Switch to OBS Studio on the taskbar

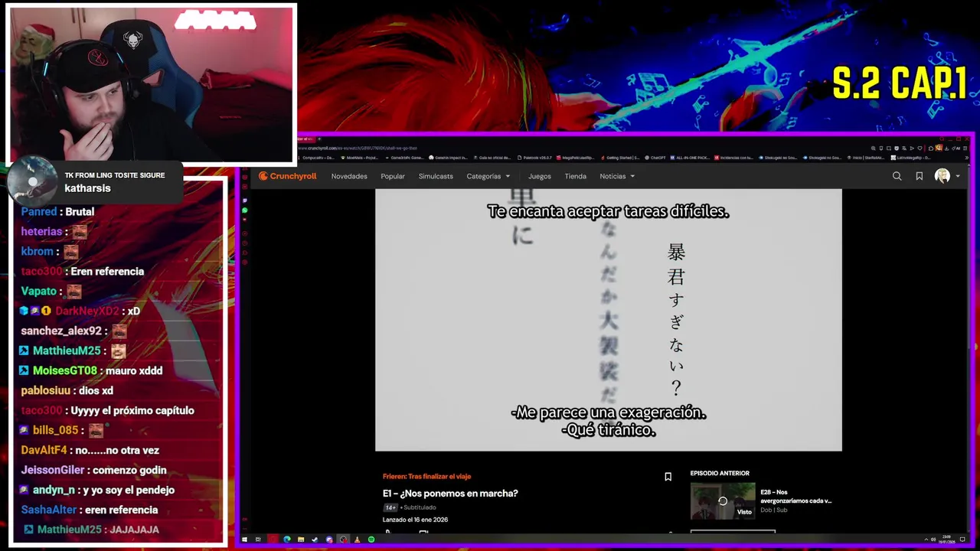click(343, 540)
